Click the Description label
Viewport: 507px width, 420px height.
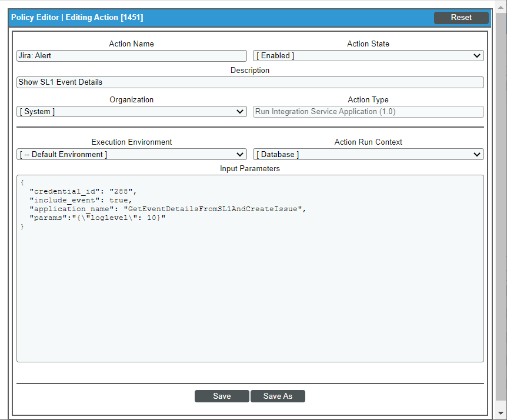pos(250,70)
